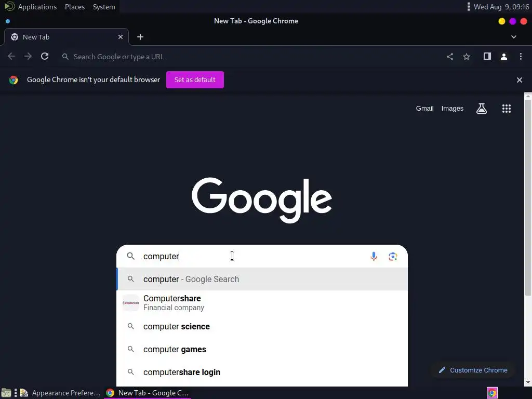
Task: Open the Chrome side panel
Action: pos(487,56)
